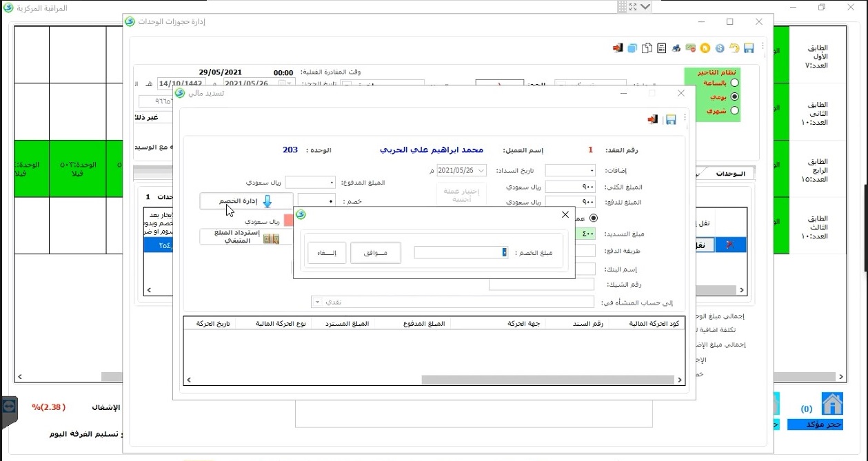Click the blue home icon at bottom right
The height and width of the screenshot is (461, 868).
pos(832,403)
